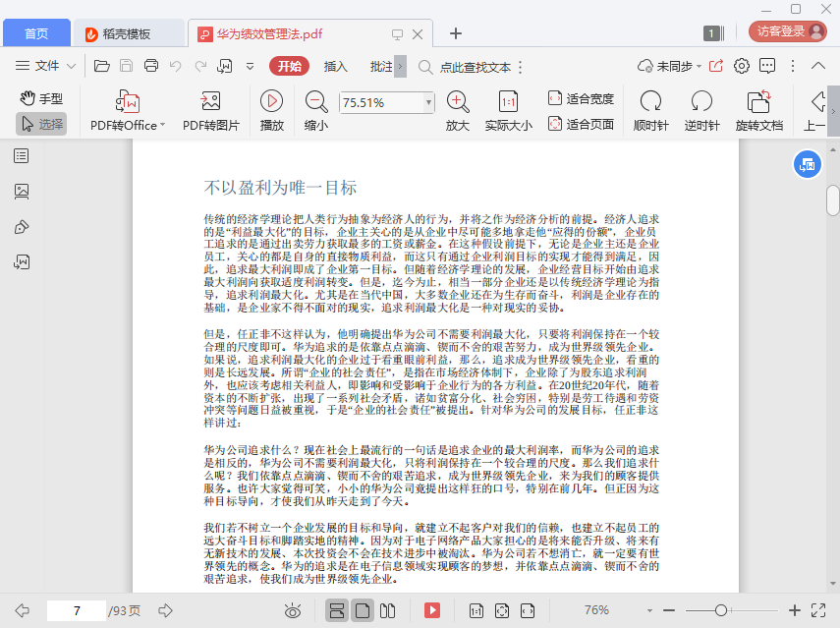This screenshot has height=628, width=840.
Task: Open the annotations sidebar panel
Action: pos(22,227)
